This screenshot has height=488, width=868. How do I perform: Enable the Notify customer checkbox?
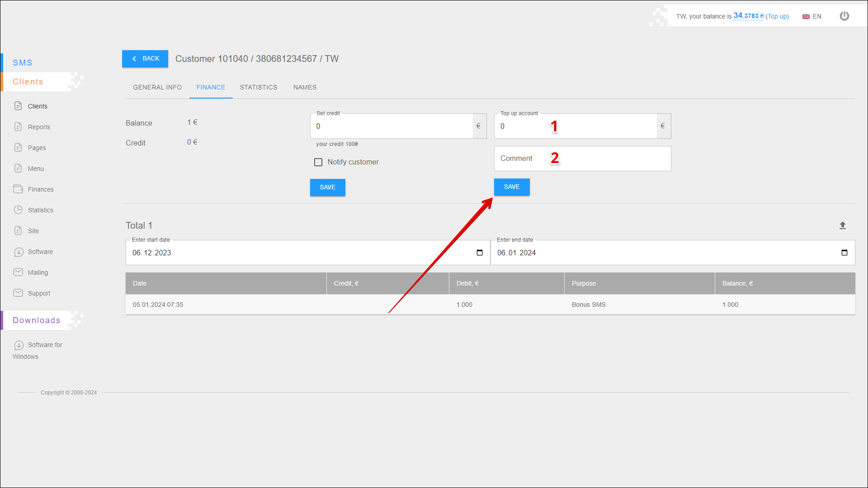tap(318, 162)
